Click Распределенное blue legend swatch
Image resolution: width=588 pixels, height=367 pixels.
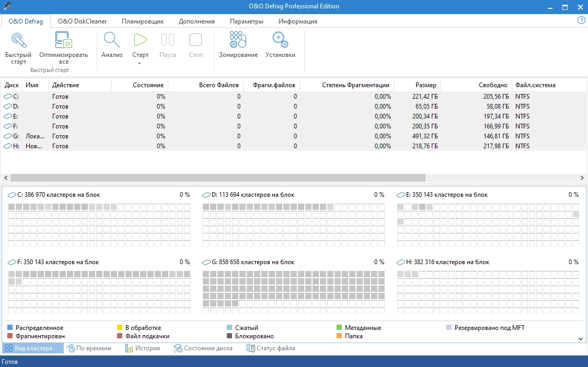[10, 328]
